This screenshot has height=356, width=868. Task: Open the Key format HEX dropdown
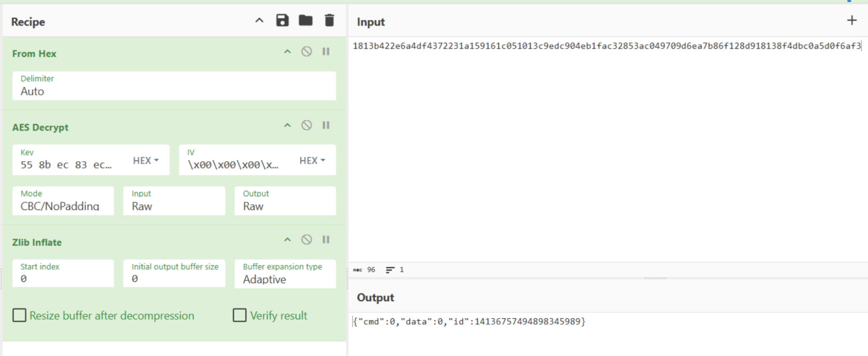point(146,160)
